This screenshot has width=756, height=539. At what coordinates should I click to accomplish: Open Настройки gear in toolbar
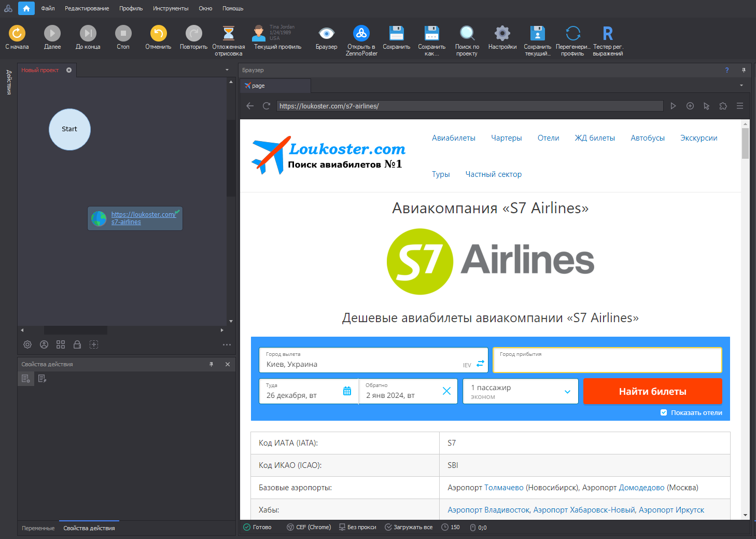pos(502,34)
